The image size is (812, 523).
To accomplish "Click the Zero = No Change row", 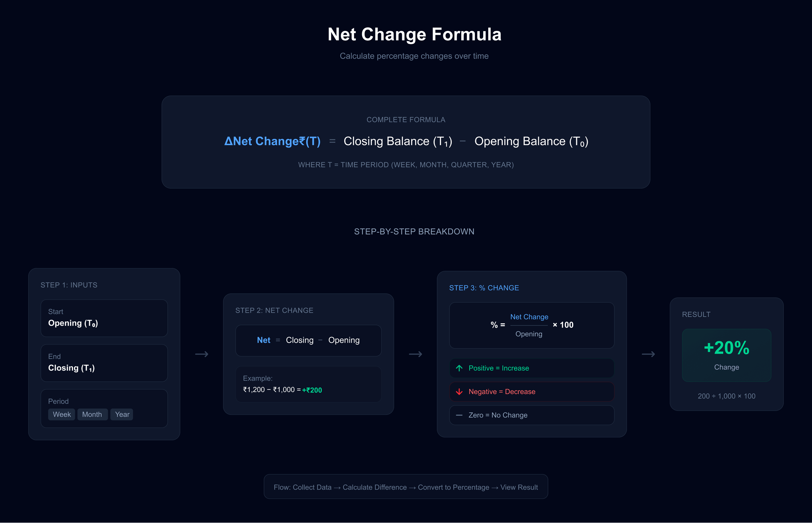I will [x=532, y=415].
